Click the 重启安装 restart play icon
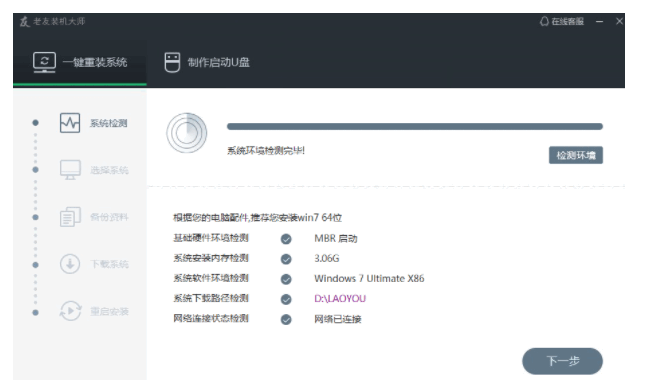 pos(70,311)
